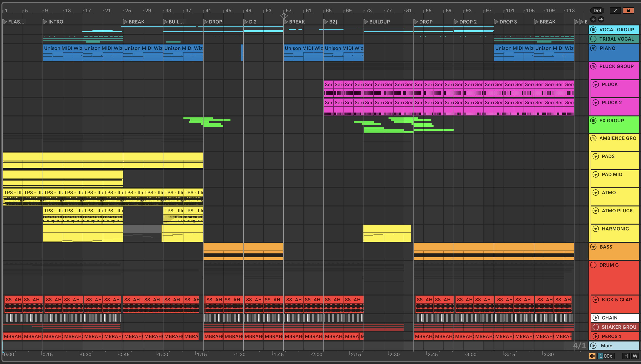Click the BASS track fold icon
The image size is (641, 364).
tap(593, 247)
